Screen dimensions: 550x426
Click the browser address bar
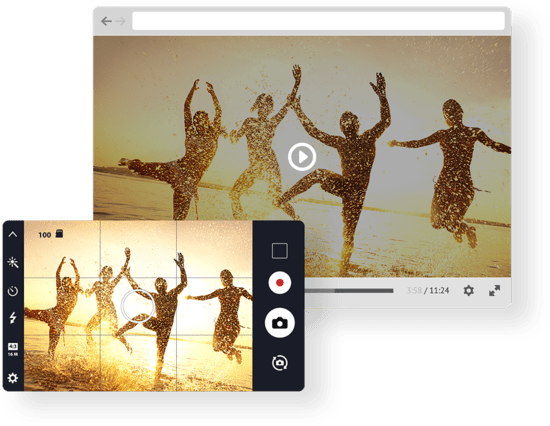(318, 21)
